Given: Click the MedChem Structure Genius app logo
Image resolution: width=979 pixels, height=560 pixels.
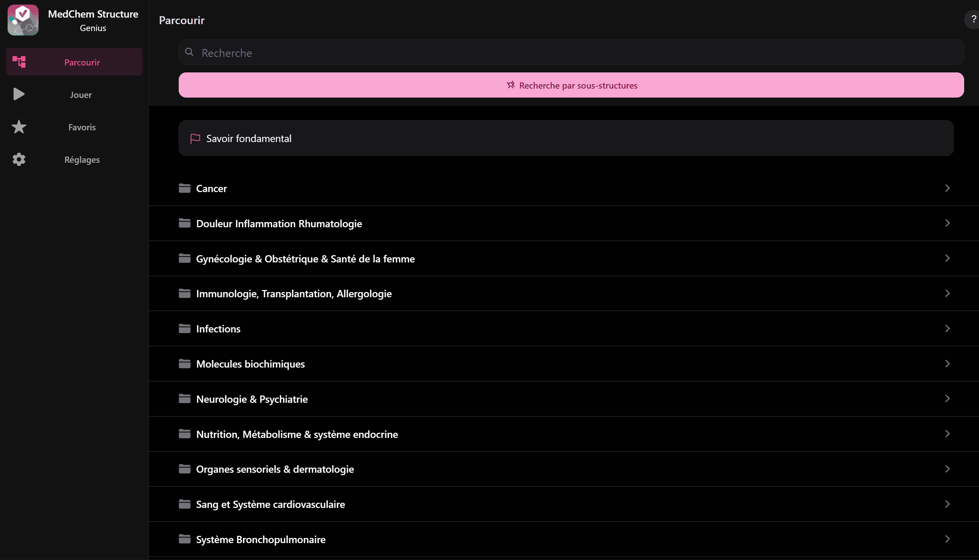Looking at the screenshot, I should [x=23, y=20].
